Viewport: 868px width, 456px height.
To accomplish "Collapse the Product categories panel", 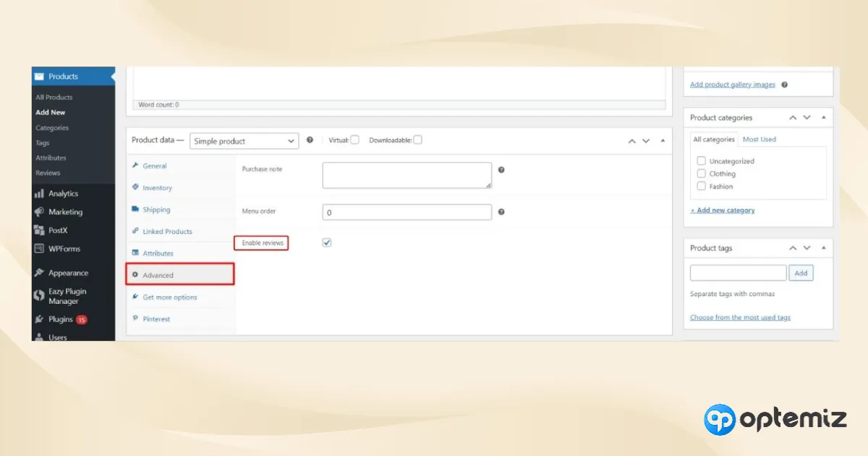I will pyautogui.click(x=824, y=117).
